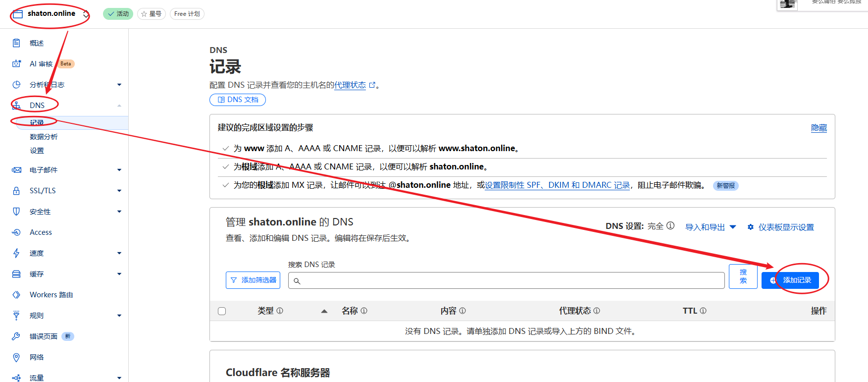The image size is (868, 382).
Task: Click the Overview (概述) clipboard icon
Action: point(16,43)
